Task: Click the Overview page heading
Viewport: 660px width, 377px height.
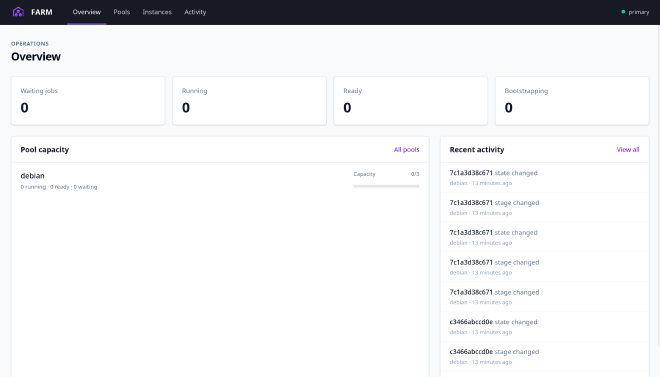Action: 36,56
